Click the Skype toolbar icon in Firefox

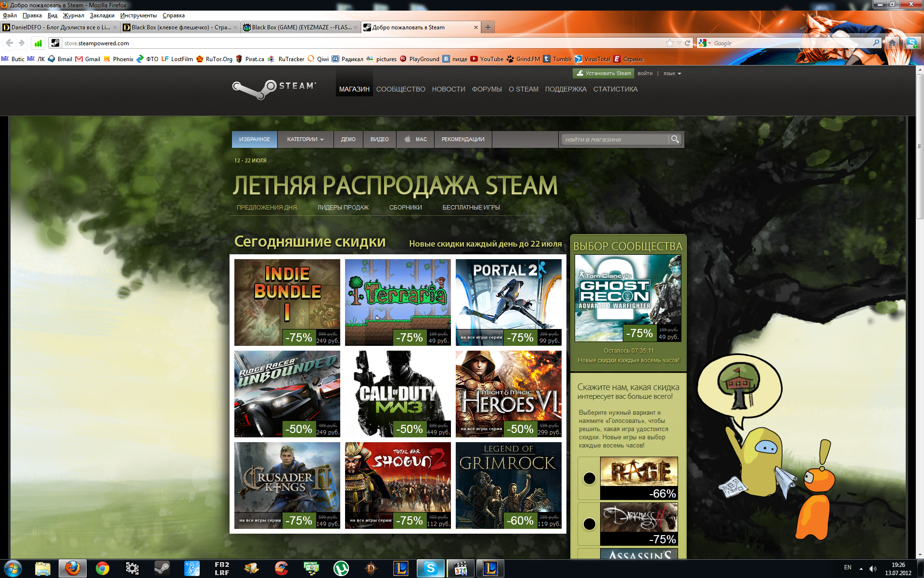(911, 43)
